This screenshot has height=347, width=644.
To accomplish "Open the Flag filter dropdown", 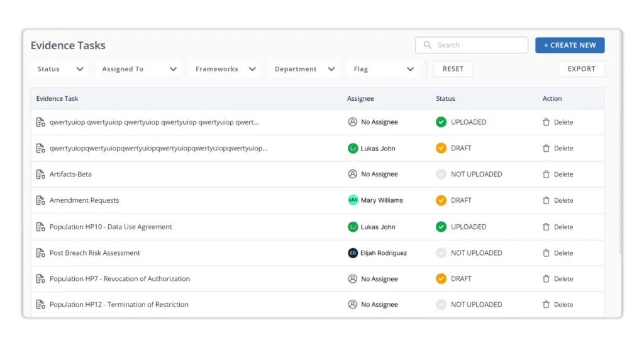I will coord(384,69).
